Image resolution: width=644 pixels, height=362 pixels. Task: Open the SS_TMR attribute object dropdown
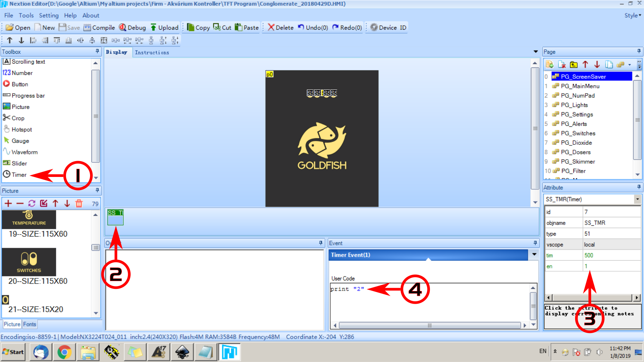coord(638,199)
